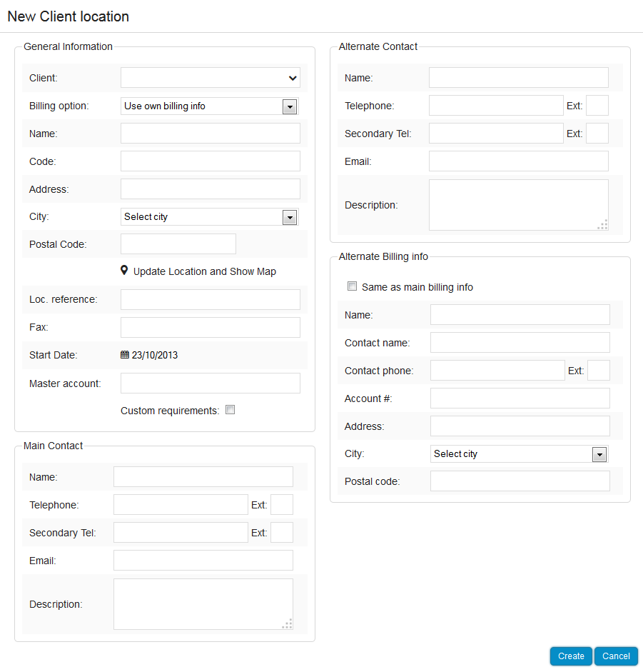
Task: Open the calendar icon next to Start Date
Action: [125, 355]
